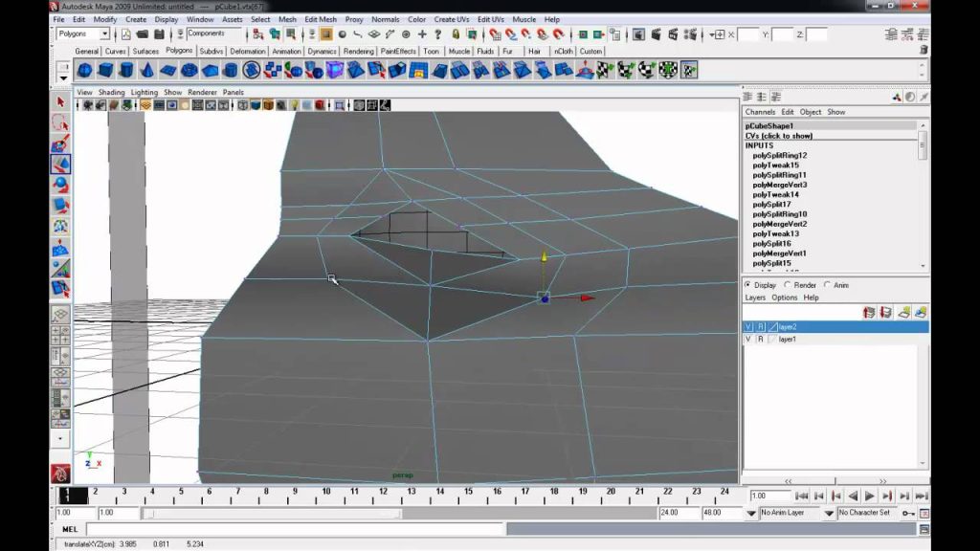Image resolution: width=980 pixels, height=551 pixels.
Task: Select the Render radio button
Action: (x=788, y=285)
